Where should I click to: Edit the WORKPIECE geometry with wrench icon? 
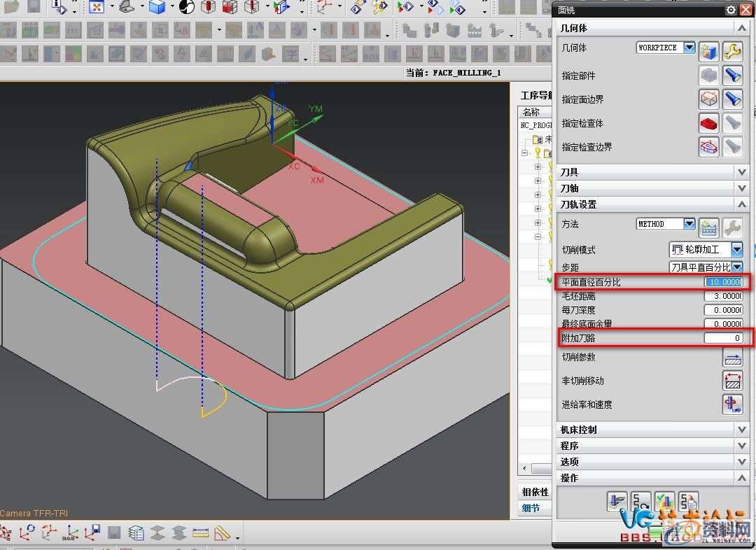[732, 50]
